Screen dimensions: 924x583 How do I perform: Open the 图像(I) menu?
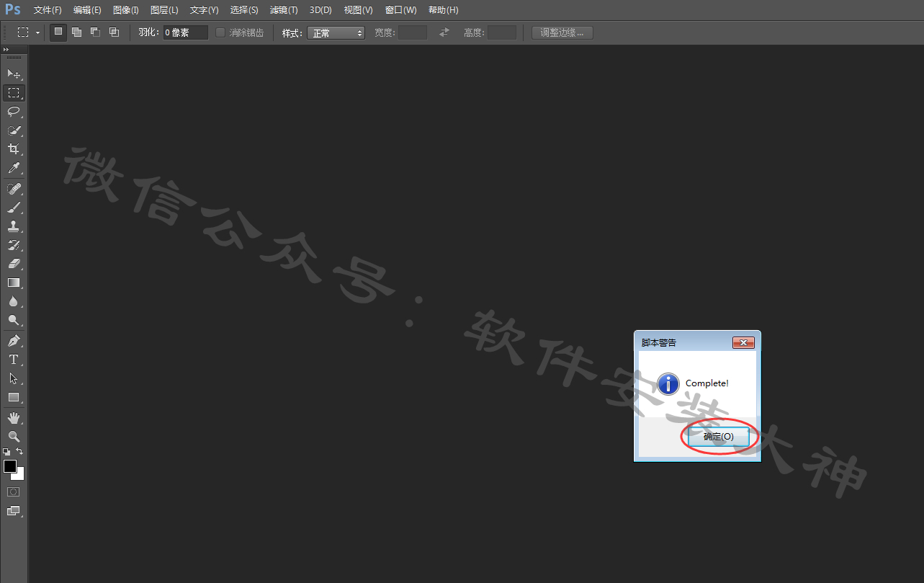126,10
